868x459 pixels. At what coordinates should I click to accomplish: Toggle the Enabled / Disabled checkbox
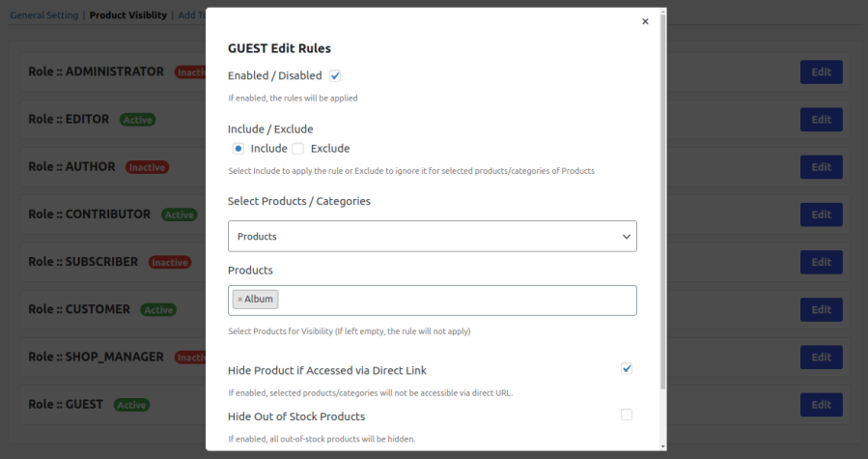click(335, 75)
